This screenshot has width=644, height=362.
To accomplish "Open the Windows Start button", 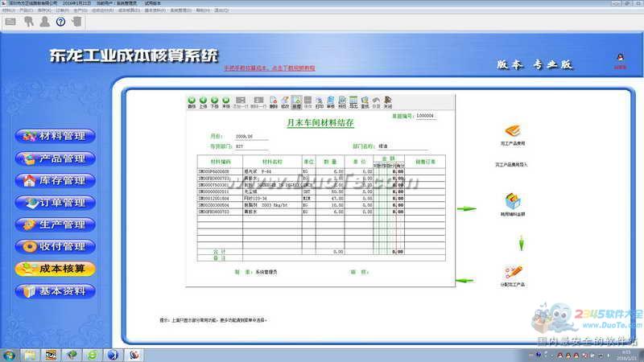I will (9, 355).
